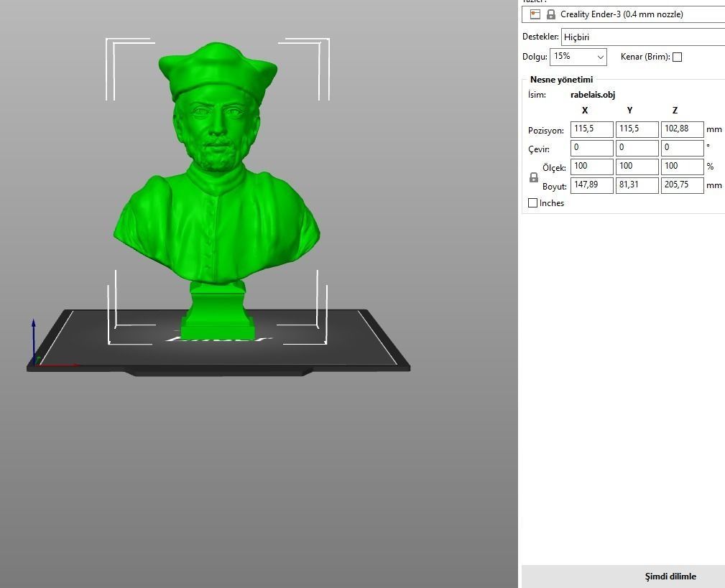
Task: Click the Şimdi dilimle slice button
Action: click(x=623, y=577)
